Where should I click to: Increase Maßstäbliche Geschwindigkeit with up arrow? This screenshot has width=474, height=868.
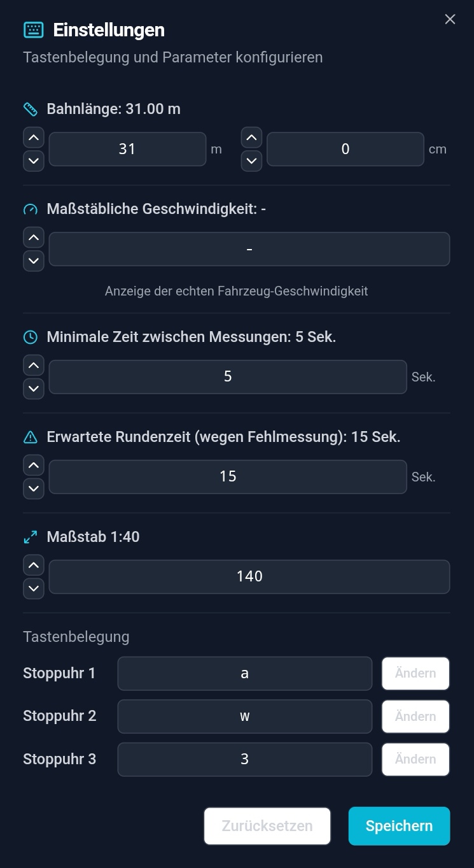tap(34, 238)
